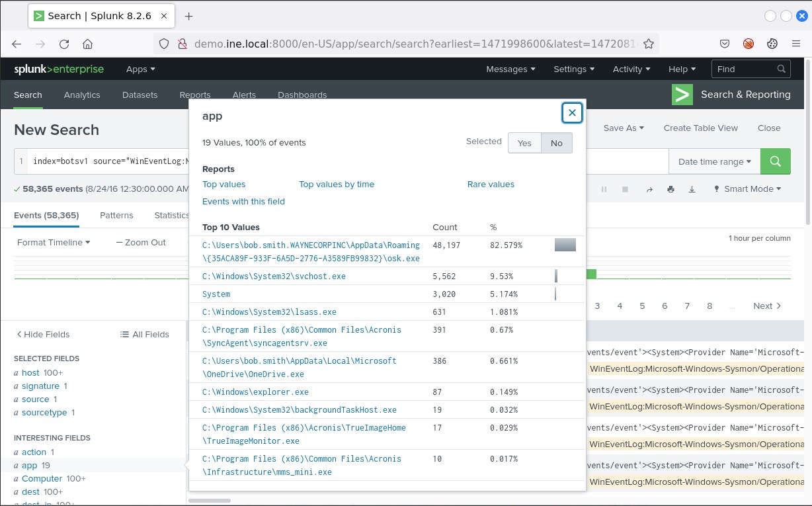Screen dimensions: 812x506
Task: Click the share job arrow icon
Action: [x=649, y=189]
